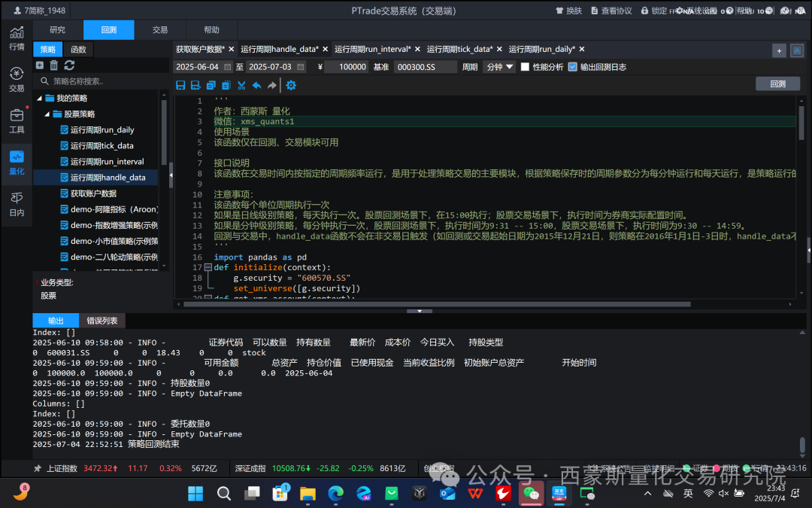Click the undo arrow icon
Screen dimensions: 812x508
click(256, 86)
